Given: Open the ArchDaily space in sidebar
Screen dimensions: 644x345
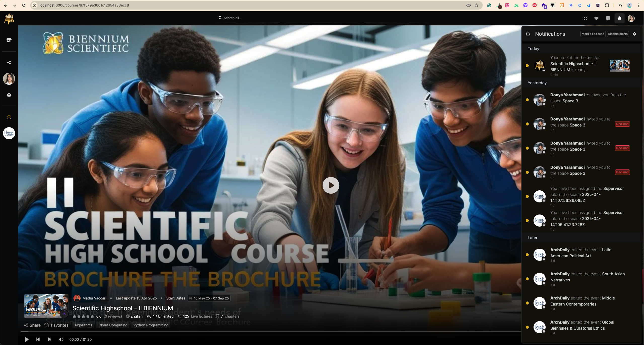Looking at the screenshot, I should [x=9, y=133].
